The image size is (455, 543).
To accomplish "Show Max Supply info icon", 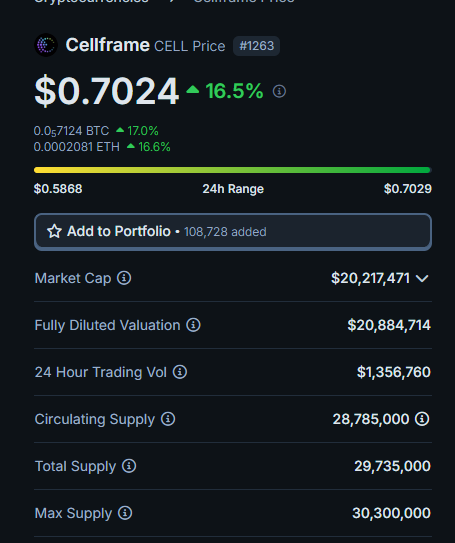I will [x=125, y=513].
